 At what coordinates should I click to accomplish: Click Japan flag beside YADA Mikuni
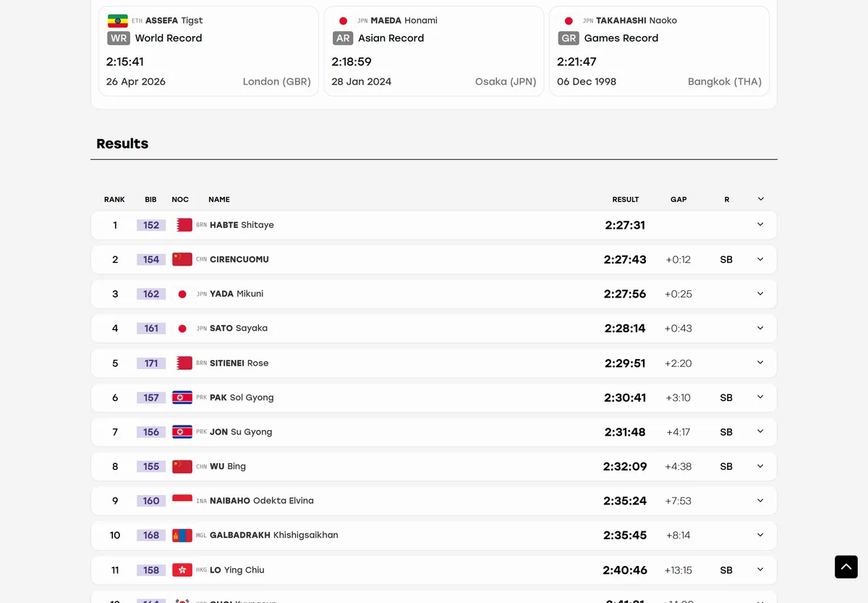182,294
